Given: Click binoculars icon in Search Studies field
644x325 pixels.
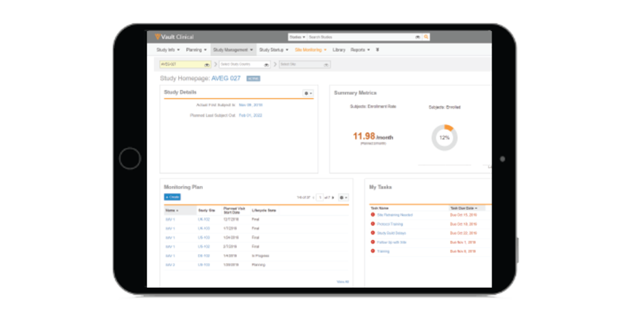Looking at the screenshot, I should coord(417,37).
